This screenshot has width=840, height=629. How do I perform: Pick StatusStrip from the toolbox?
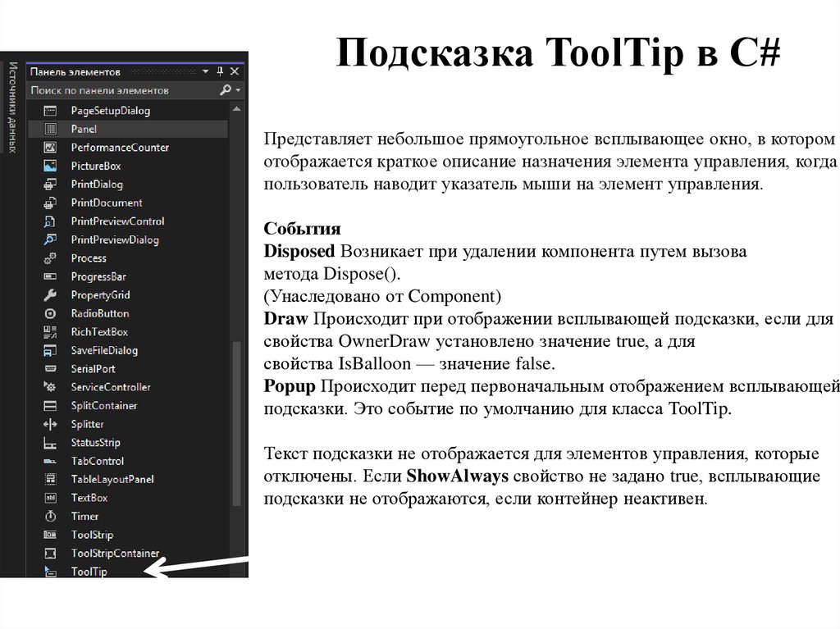point(95,443)
